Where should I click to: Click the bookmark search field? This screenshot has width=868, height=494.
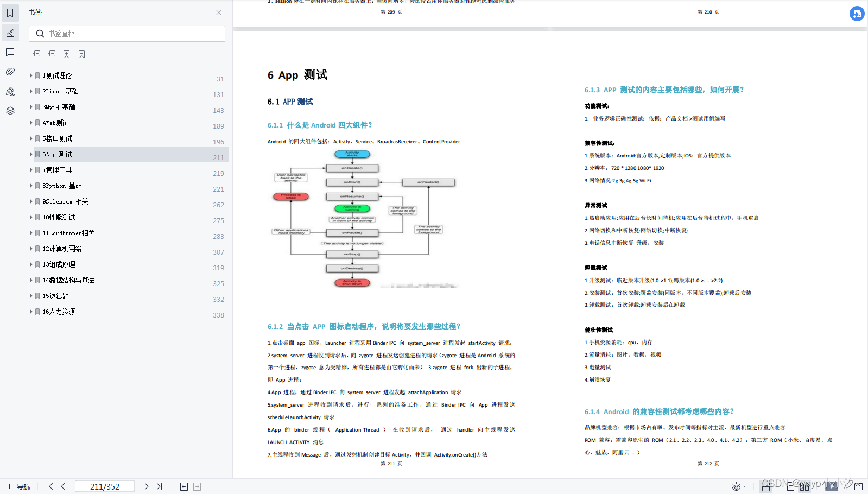click(127, 34)
